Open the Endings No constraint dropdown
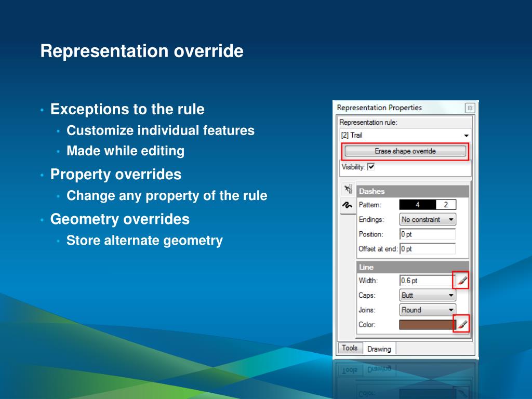This screenshot has height=399, width=532. coord(428,220)
